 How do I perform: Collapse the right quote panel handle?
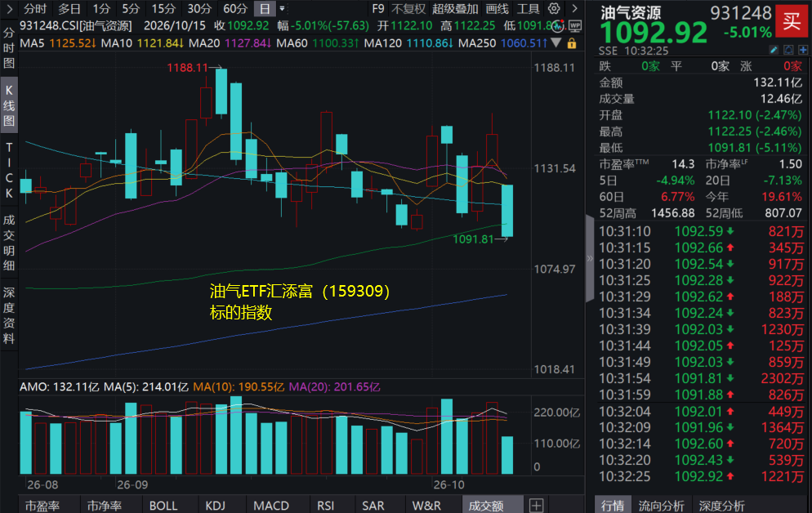click(x=590, y=258)
